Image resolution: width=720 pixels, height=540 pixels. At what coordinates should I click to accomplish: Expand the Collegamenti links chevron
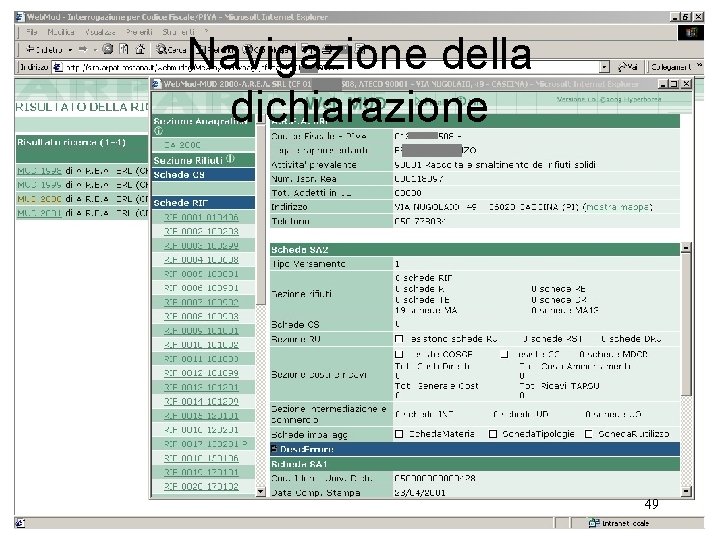coord(699,66)
